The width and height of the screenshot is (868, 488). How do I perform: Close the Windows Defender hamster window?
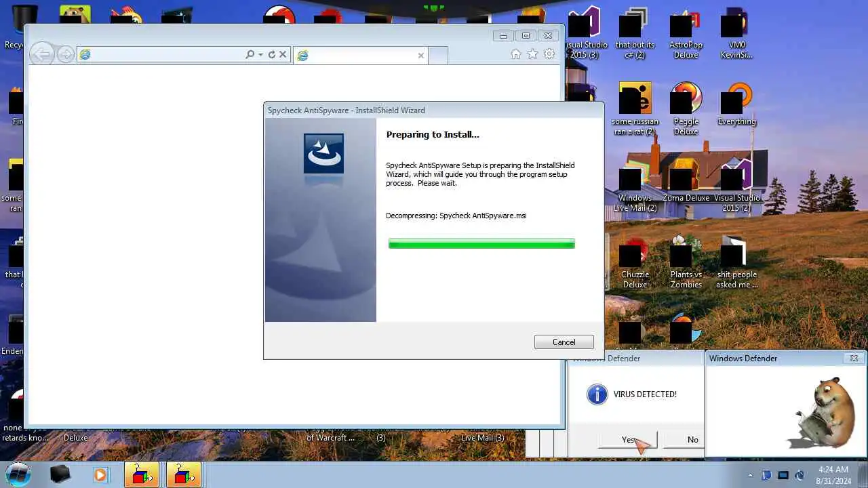pos(854,358)
